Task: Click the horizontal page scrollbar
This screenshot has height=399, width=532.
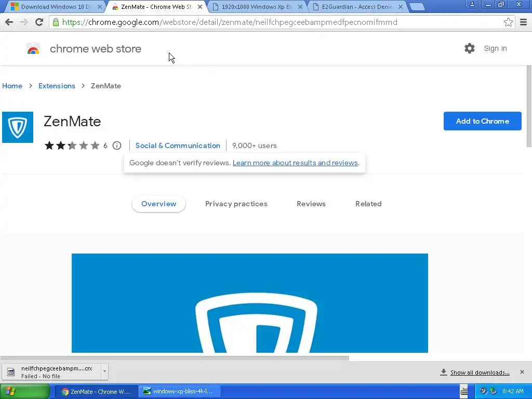Action: (x=175, y=358)
